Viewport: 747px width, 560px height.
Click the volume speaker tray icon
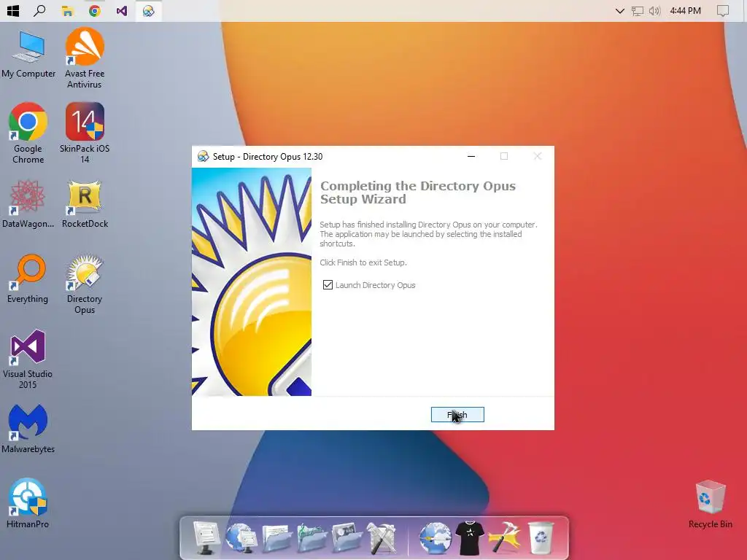point(654,10)
